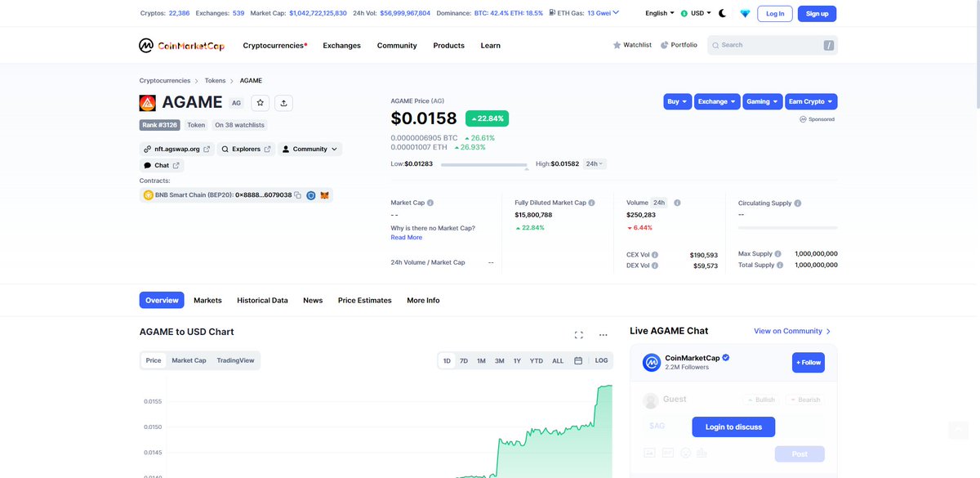Open chart three-dot more options

[x=603, y=335]
